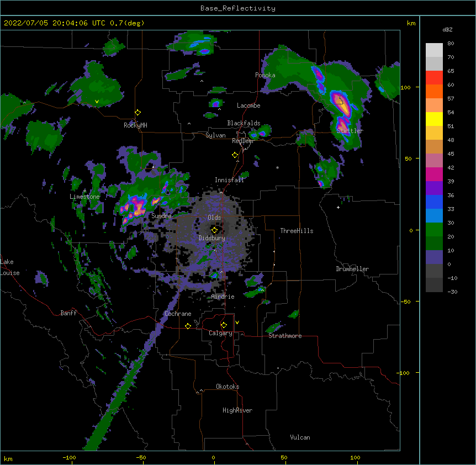
Task: Click the 42 dBZ magenta legend swatch
Action: point(434,174)
